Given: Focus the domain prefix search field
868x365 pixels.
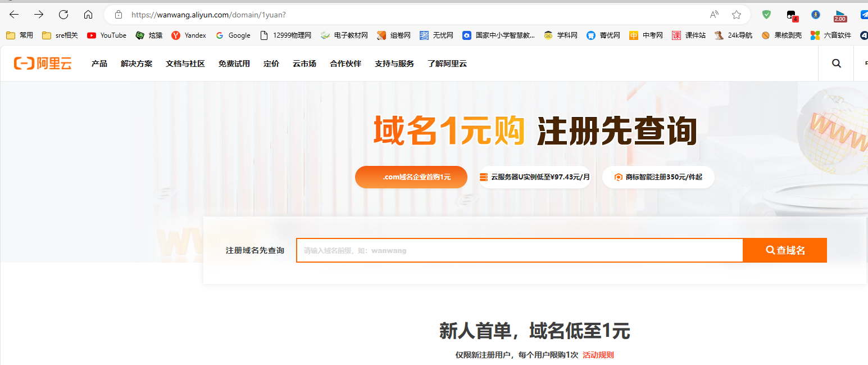Looking at the screenshot, I should [520, 250].
